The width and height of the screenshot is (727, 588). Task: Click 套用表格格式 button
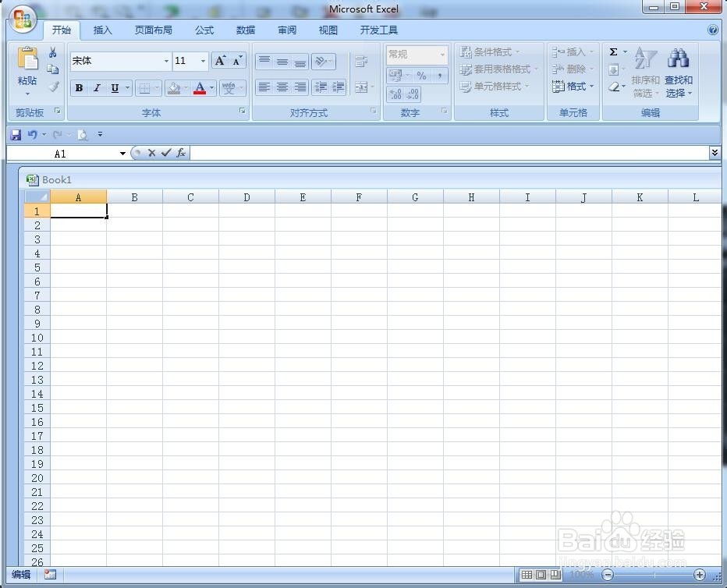(x=499, y=69)
